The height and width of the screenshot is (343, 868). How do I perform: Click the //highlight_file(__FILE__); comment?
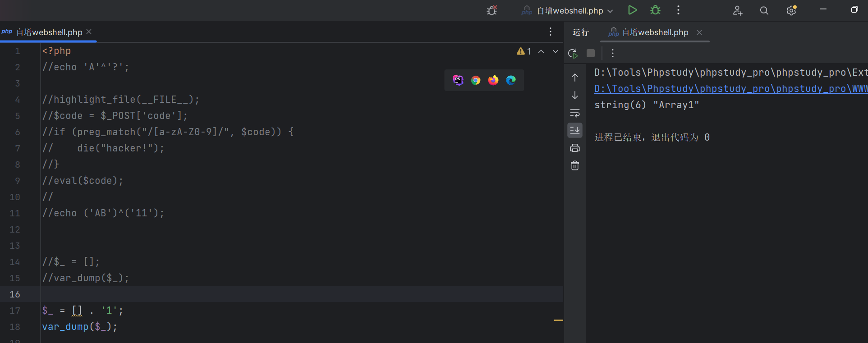(x=121, y=100)
